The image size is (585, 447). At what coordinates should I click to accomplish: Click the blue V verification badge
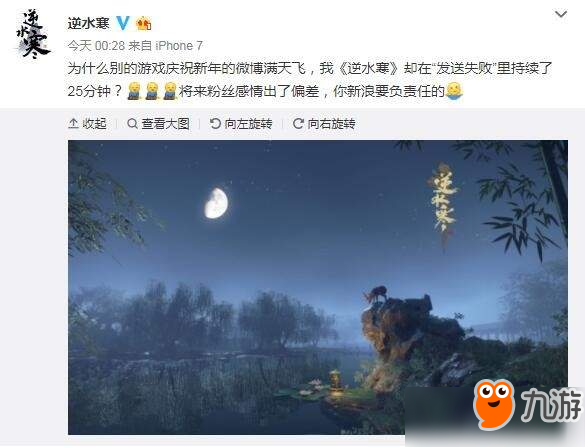(x=123, y=23)
